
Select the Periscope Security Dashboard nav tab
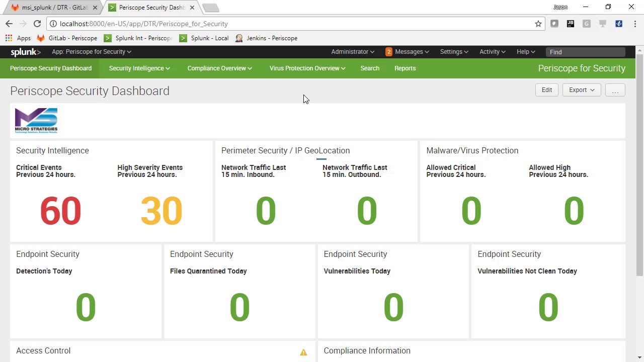pos(51,68)
